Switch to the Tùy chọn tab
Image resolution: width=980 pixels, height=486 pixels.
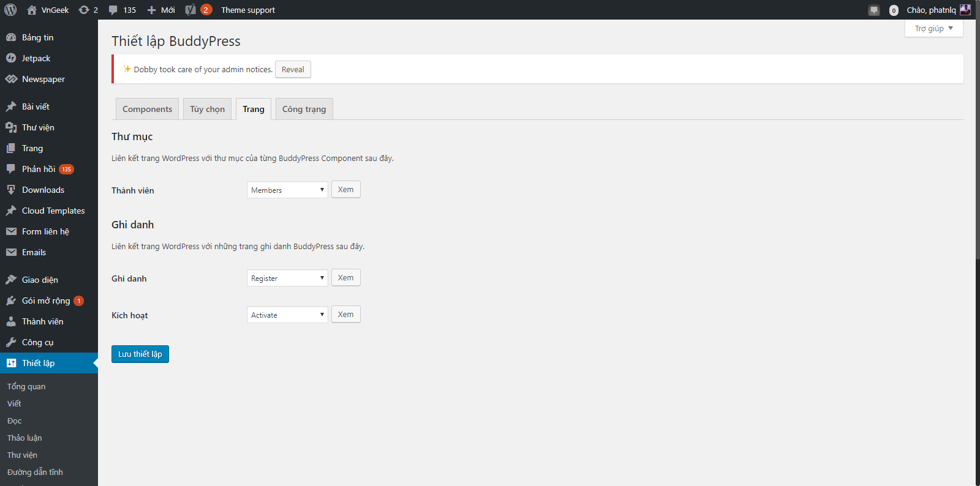coord(207,109)
